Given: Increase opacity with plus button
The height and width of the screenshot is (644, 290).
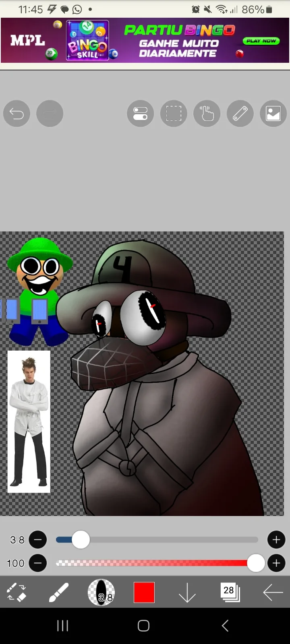Looking at the screenshot, I should pyautogui.click(x=276, y=563).
